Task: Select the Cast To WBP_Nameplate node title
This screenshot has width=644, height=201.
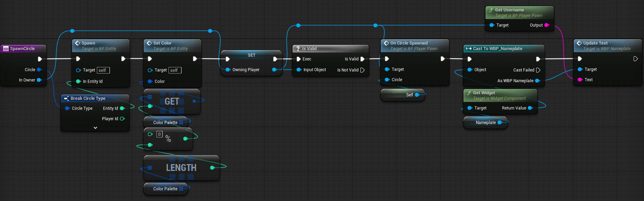Action: coord(497,49)
